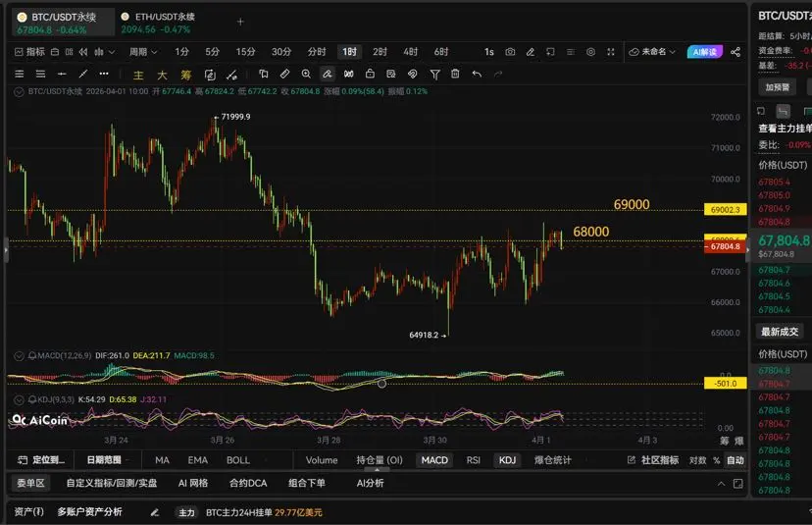Click the edit pencil beside 多账户资产分析
The height and width of the screenshot is (525, 812).
pos(154,512)
